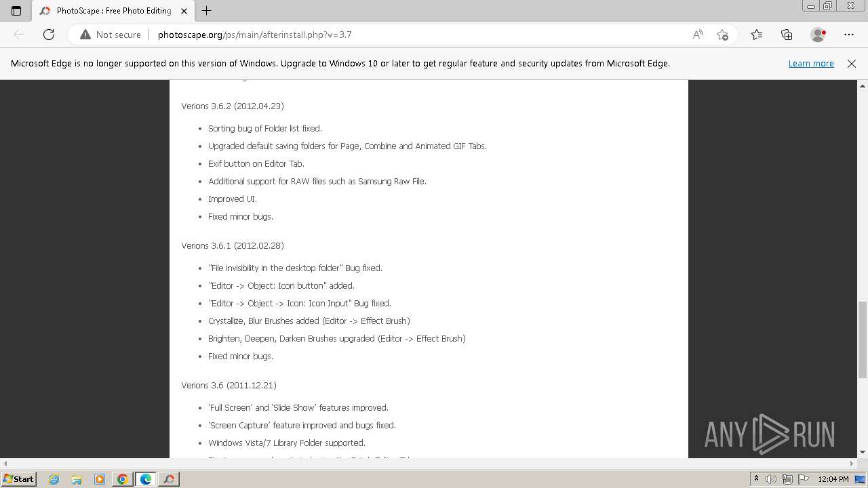The height and width of the screenshot is (488, 868).
Task: Click the horizontal scroll left arrow
Action: coord(5,464)
